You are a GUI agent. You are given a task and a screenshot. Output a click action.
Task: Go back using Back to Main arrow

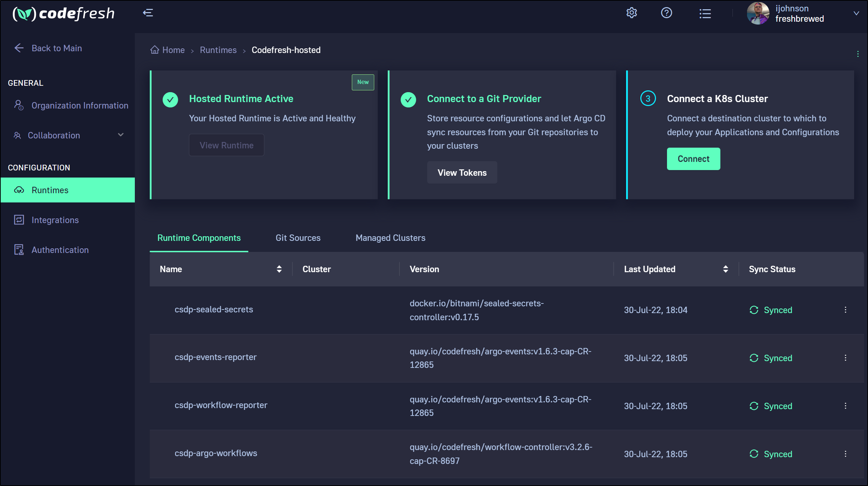tap(19, 48)
